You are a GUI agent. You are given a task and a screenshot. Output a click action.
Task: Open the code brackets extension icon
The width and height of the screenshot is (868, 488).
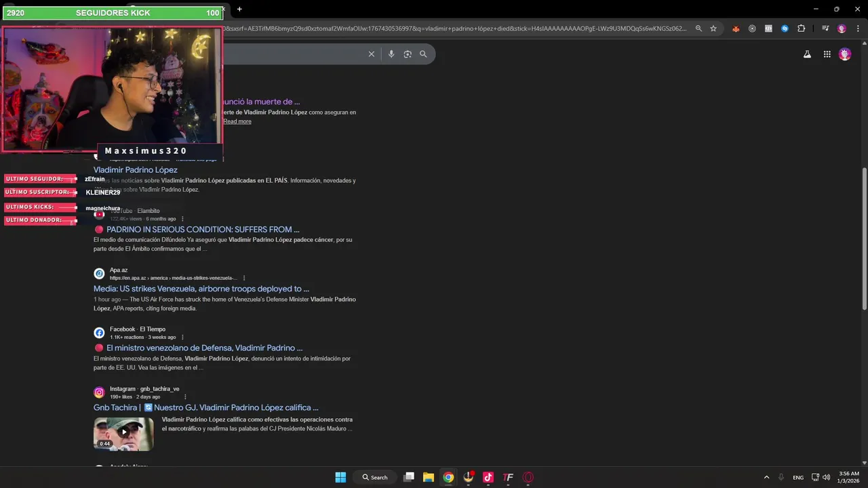point(768,28)
